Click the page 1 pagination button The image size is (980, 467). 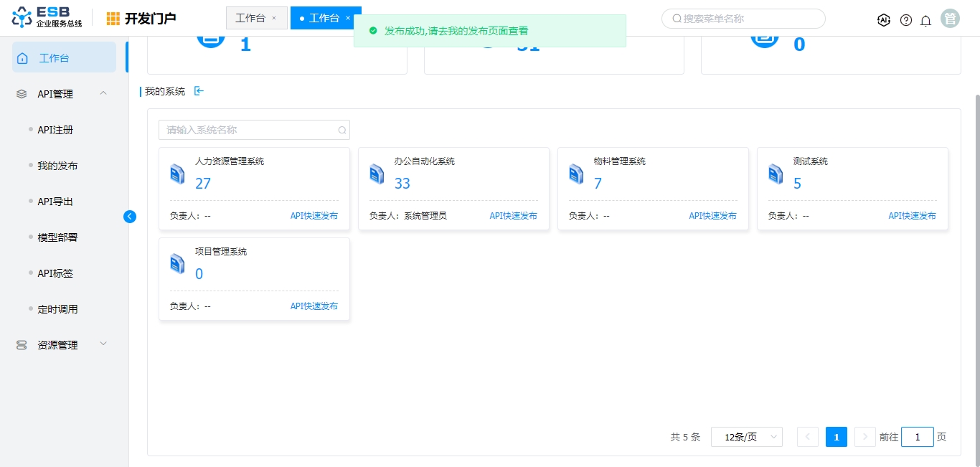[836, 437]
